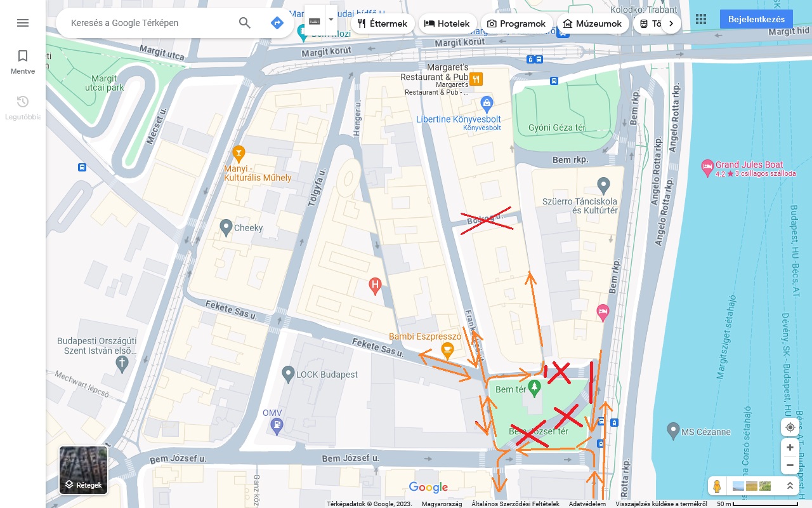Toggle the Rétegek satellite layer thumbnail
The image size is (812, 508).
tap(84, 470)
